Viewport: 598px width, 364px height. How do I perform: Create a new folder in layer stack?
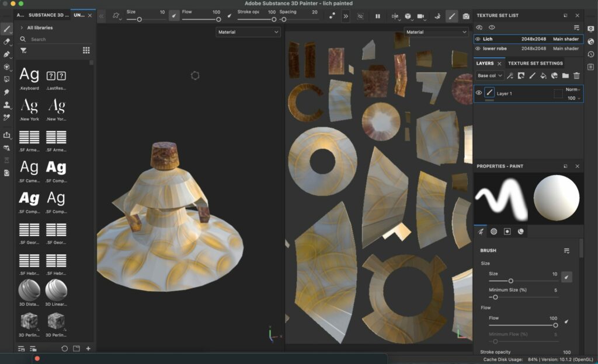click(x=565, y=76)
